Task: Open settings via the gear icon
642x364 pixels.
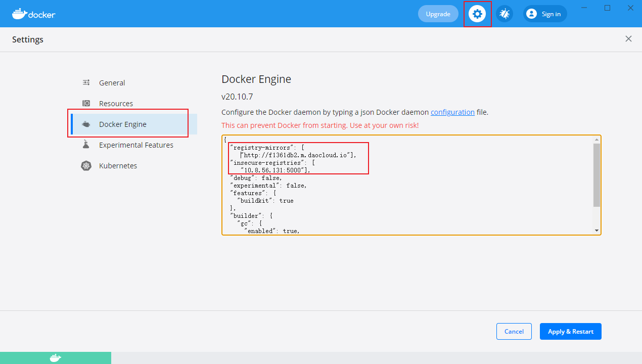Action: tap(477, 14)
